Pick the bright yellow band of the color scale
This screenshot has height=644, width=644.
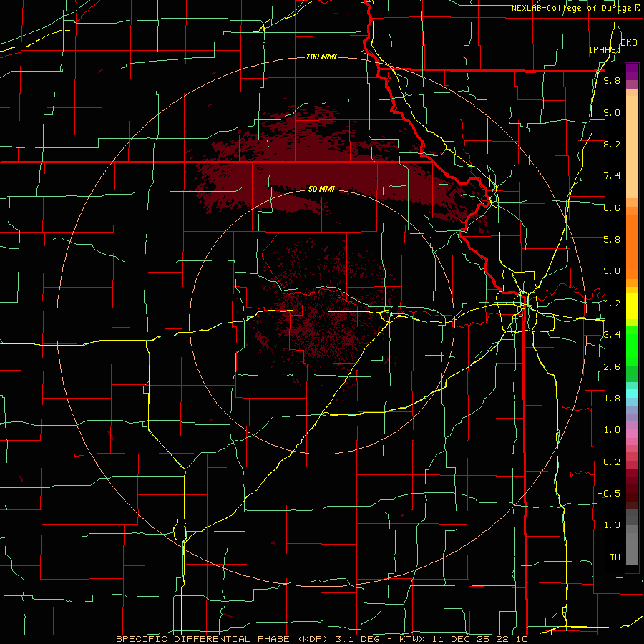click(x=632, y=306)
